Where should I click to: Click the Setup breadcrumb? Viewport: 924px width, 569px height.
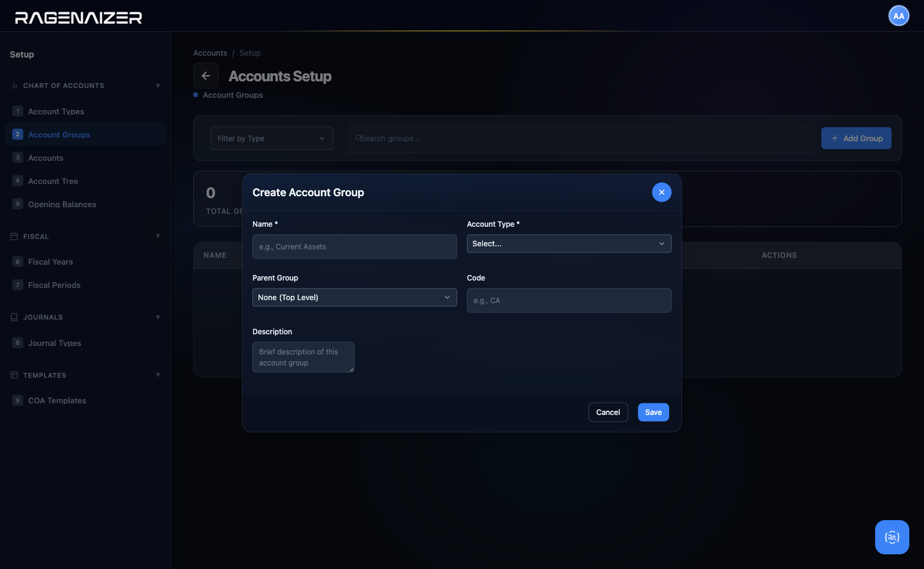pos(250,53)
